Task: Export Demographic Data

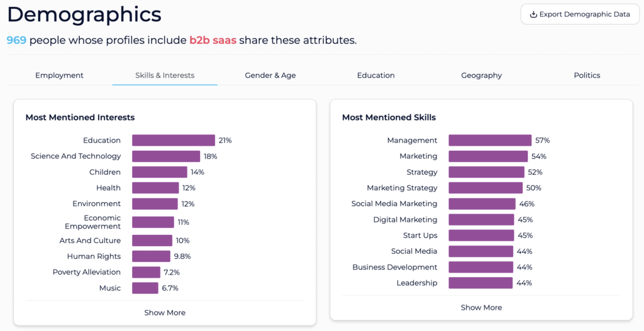Action: click(580, 14)
